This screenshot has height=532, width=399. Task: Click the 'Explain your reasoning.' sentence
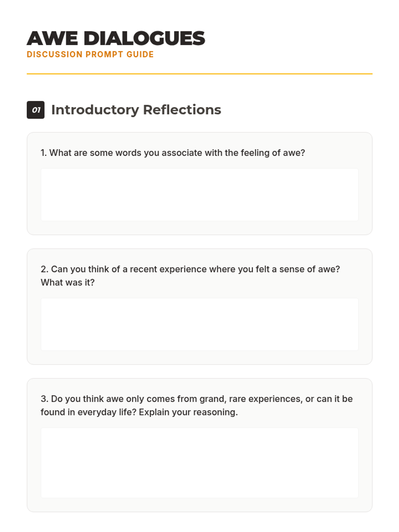tap(188, 412)
